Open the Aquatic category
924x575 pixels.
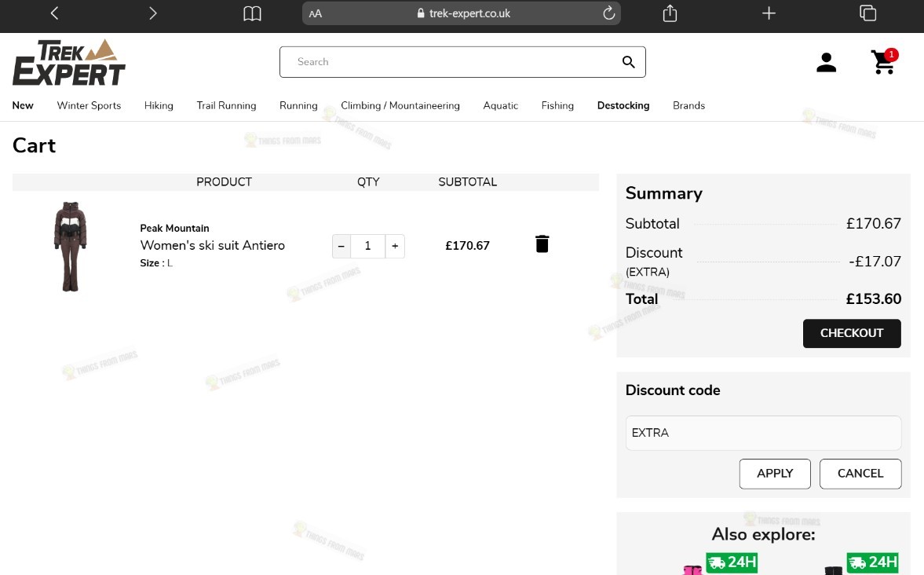click(500, 105)
